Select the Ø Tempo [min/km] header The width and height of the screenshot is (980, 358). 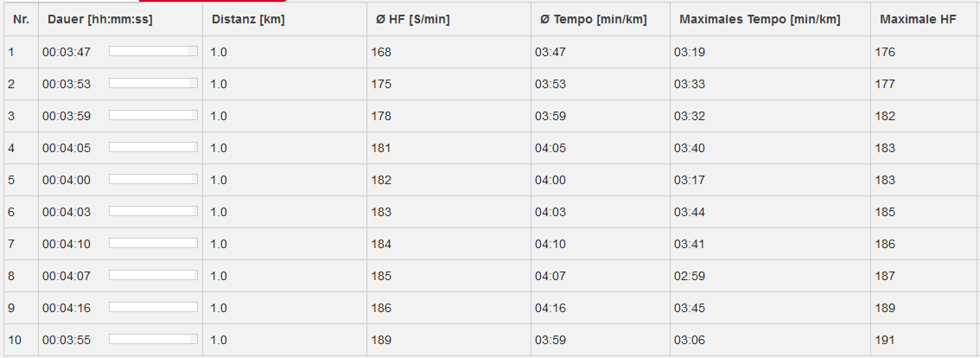coord(593,19)
